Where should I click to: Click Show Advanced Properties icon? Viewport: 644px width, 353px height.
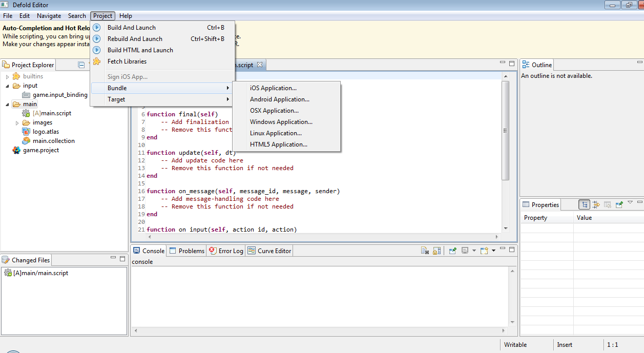coord(596,204)
